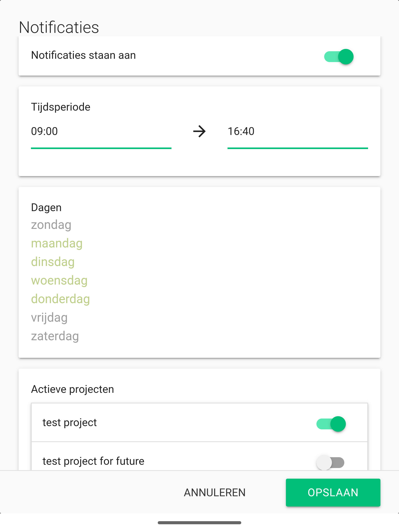
Task: Click the start time field 09:00
Action: click(x=101, y=132)
